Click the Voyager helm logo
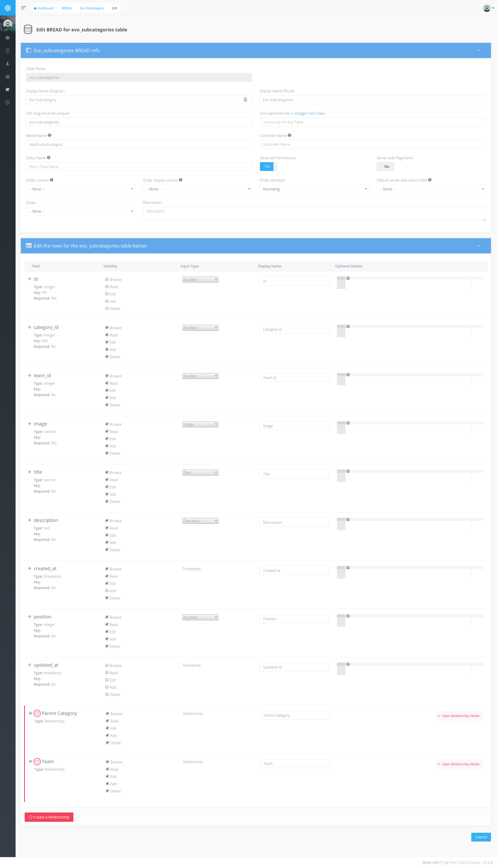Image resolution: width=498 pixels, height=868 pixels. tap(8, 8)
